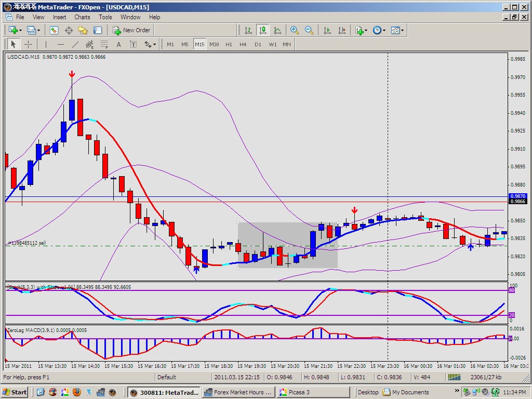532x399 pixels.
Task: Expand the Templates dropdown arrow
Action: (403, 31)
